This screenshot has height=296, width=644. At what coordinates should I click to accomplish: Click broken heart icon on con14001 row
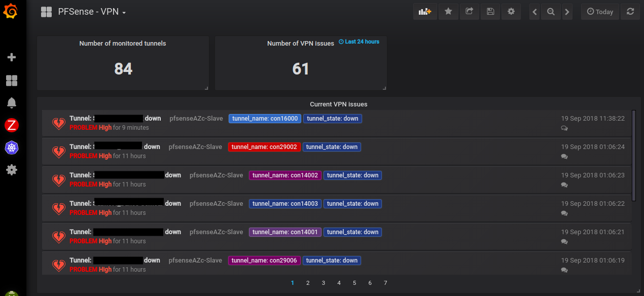coord(59,237)
